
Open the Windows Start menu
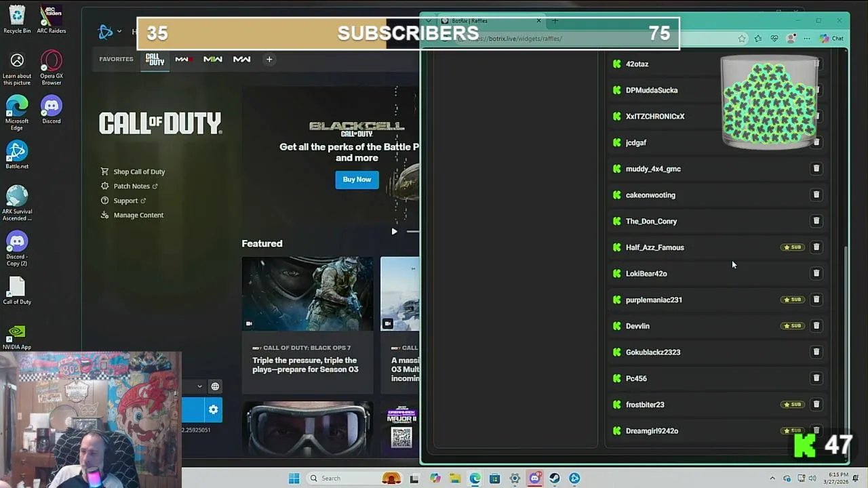pos(294,479)
